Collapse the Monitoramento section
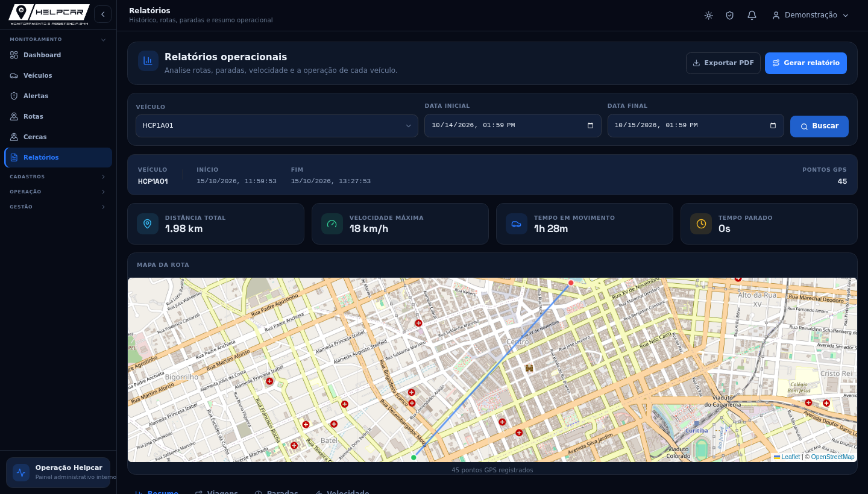Image resolution: width=868 pixels, height=494 pixels. coord(58,39)
